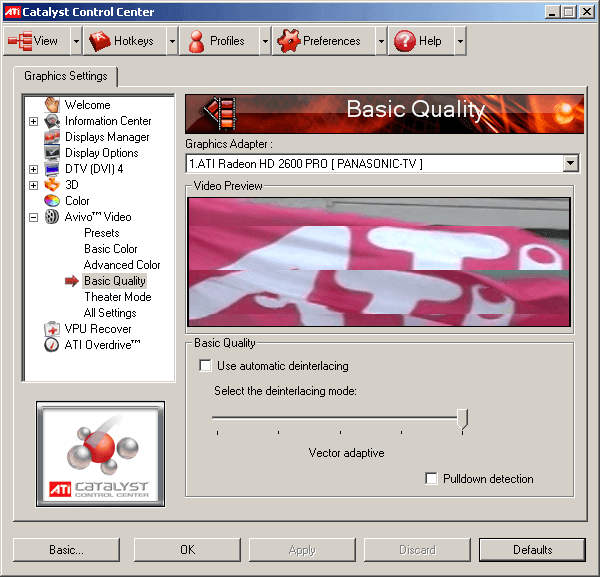Image resolution: width=600 pixels, height=577 pixels.
Task: Click the Color wheel icon
Action: [x=52, y=200]
